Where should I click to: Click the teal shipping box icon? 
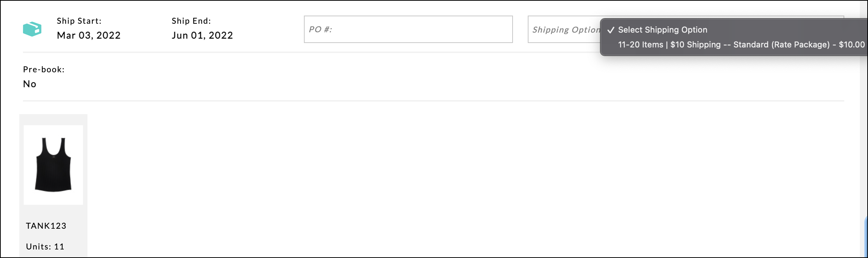tap(32, 29)
